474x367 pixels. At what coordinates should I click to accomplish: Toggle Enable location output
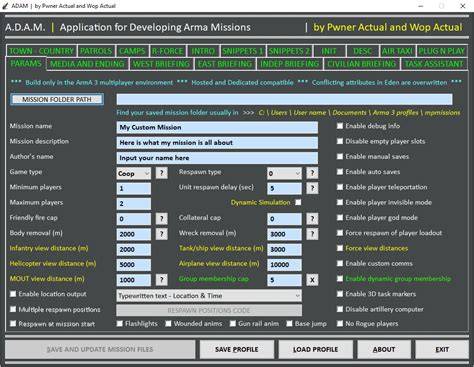13,294
